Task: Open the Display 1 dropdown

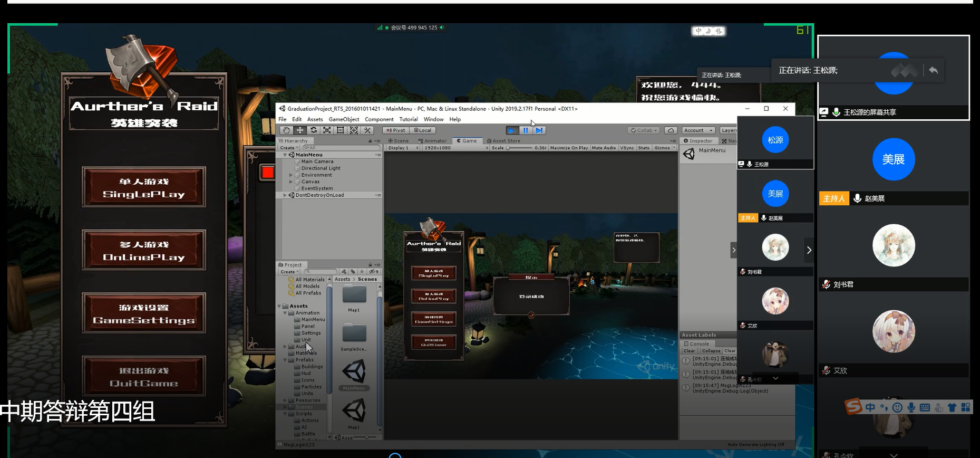Action: 403,148
